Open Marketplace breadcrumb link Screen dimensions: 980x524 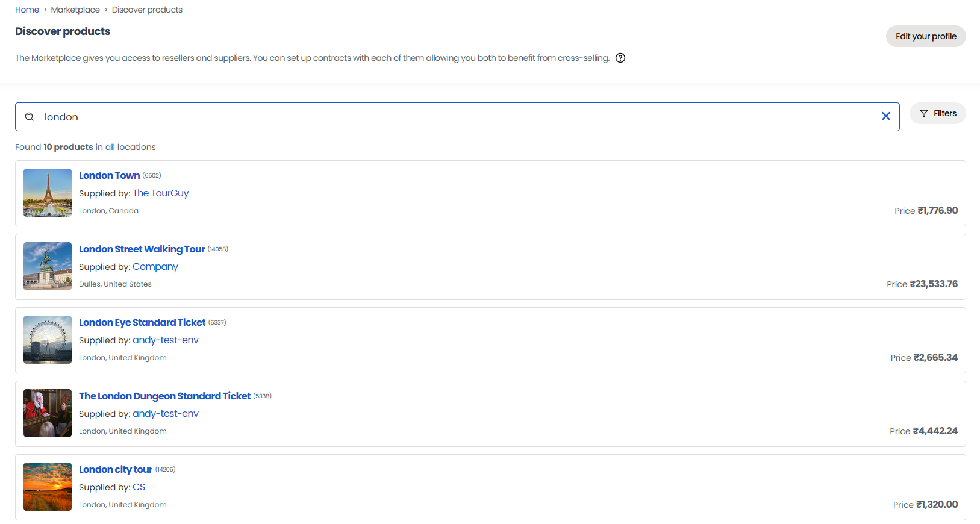pyautogui.click(x=75, y=10)
